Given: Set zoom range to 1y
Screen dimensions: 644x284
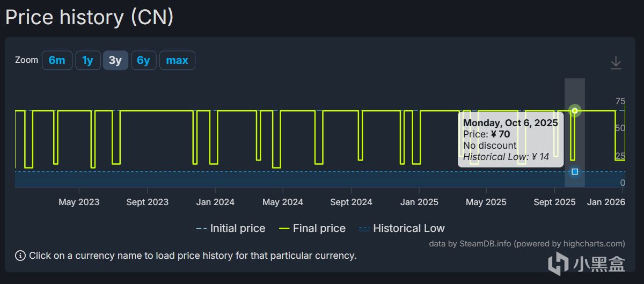Looking at the screenshot, I should point(87,60).
